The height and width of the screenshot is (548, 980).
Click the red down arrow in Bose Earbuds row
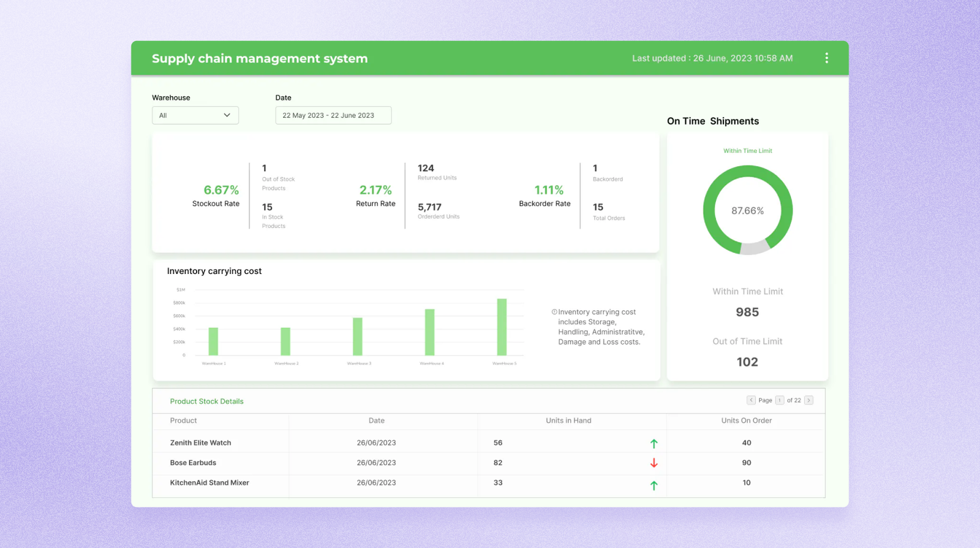(x=654, y=463)
